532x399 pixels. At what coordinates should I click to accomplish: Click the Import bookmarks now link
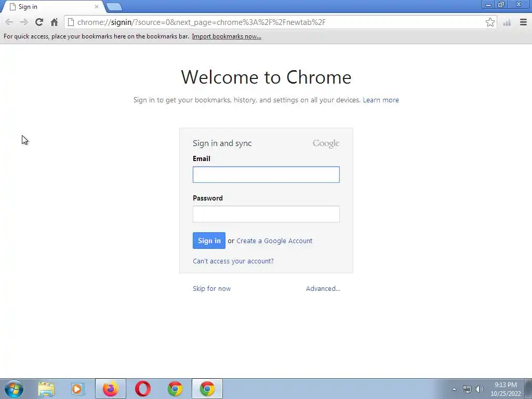[x=227, y=36]
